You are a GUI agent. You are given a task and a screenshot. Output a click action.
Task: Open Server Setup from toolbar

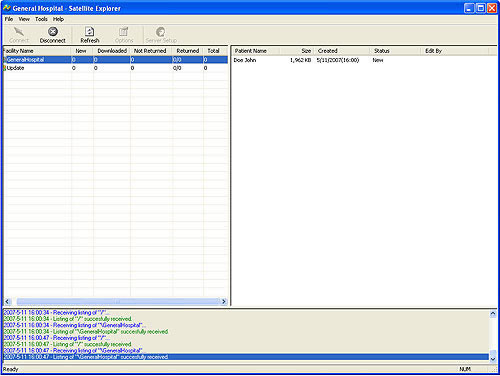pyautogui.click(x=161, y=35)
